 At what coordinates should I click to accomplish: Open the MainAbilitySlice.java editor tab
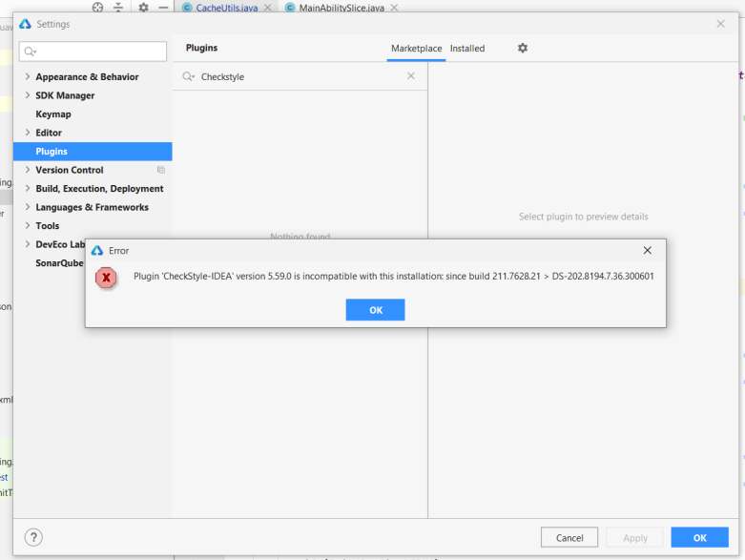coord(341,8)
